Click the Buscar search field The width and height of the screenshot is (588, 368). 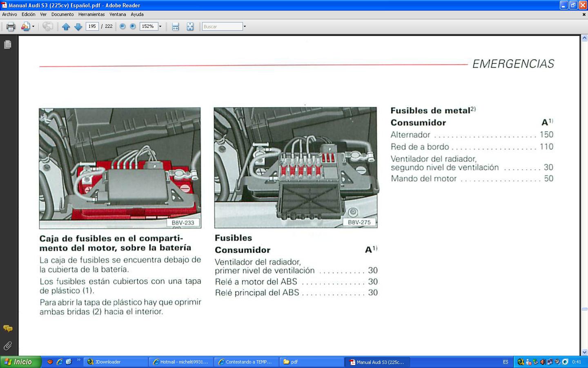(x=223, y=27)
